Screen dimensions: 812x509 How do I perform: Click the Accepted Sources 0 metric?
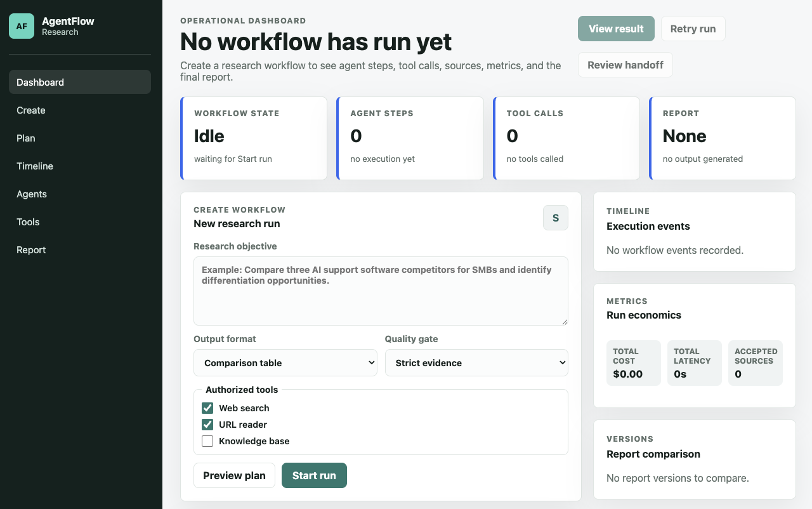pyautogui.click(x=756, y=363)
